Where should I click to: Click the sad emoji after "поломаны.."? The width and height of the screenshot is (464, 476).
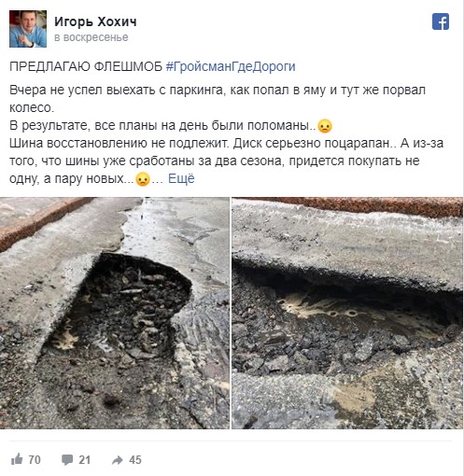tap(325, 126)
